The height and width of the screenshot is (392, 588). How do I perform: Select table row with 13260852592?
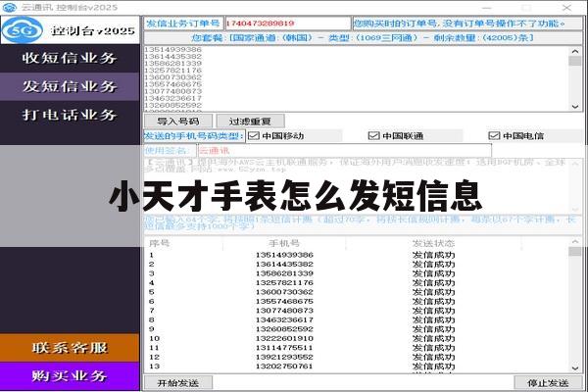point(357,329)
